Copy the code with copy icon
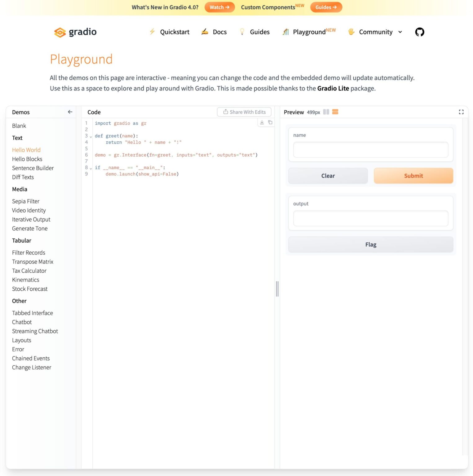Screen dimensions: 473x476 (x=270, y=122)
